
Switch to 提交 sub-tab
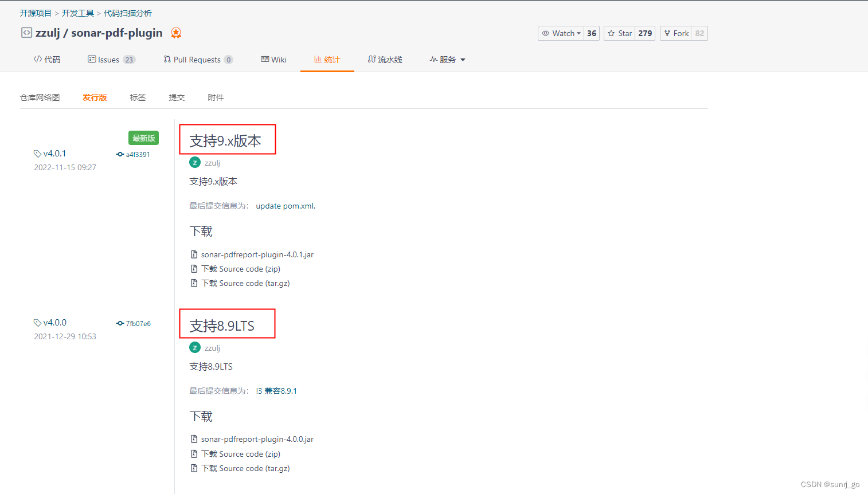coord(177,97)
